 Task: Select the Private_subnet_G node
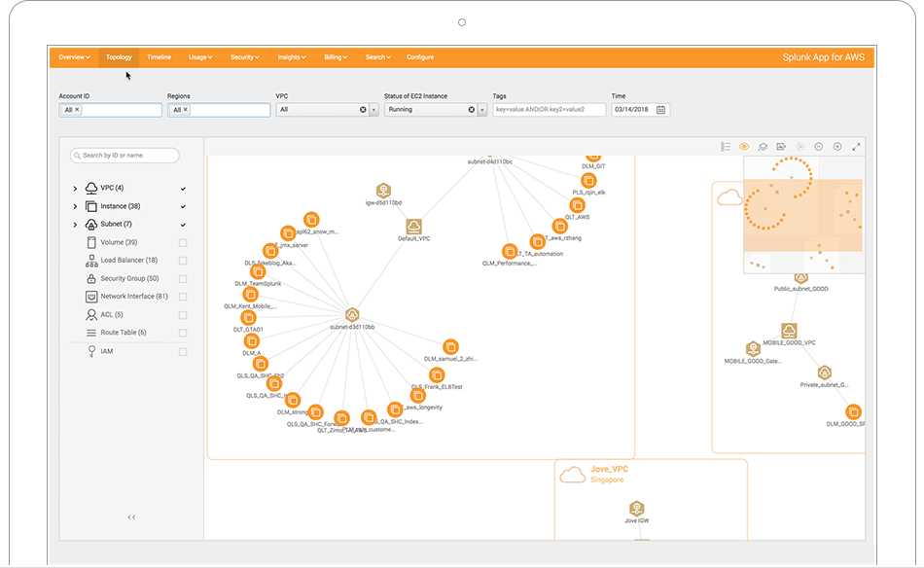(825, 373)
